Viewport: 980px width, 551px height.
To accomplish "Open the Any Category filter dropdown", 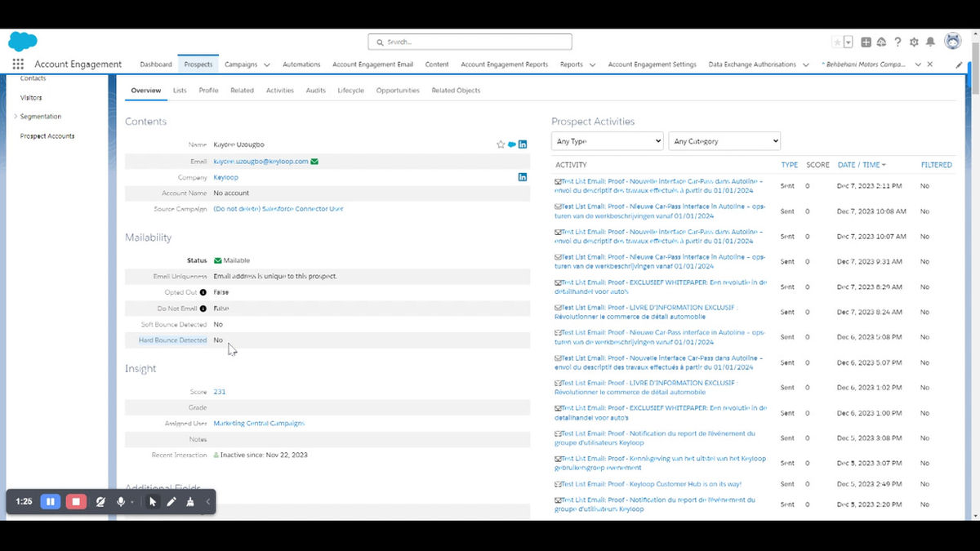I will [x=724, y=141].
